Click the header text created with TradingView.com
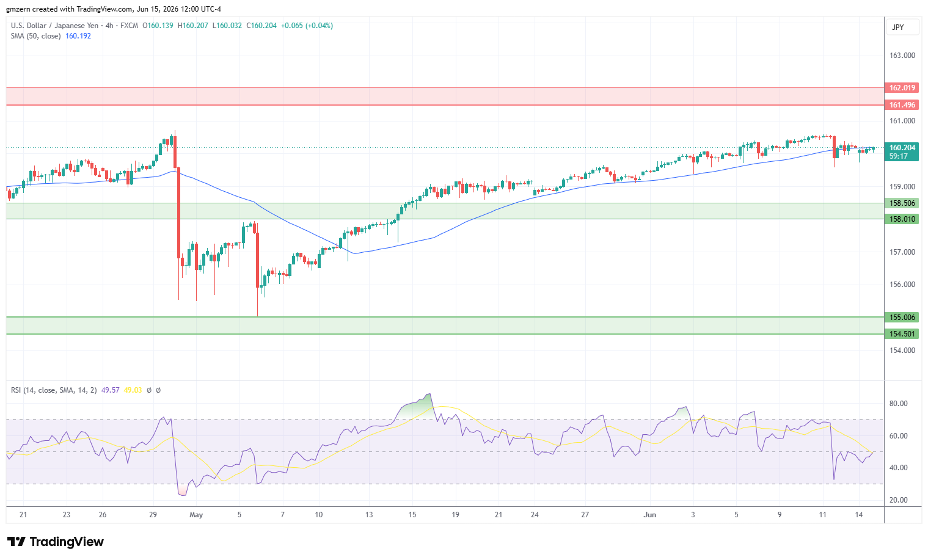This screenshot has width=928, height=560. click(82, 9)
